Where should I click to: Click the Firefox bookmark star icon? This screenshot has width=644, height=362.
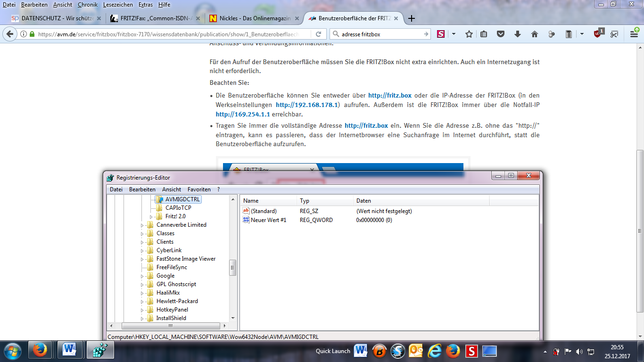coord(469,34)
